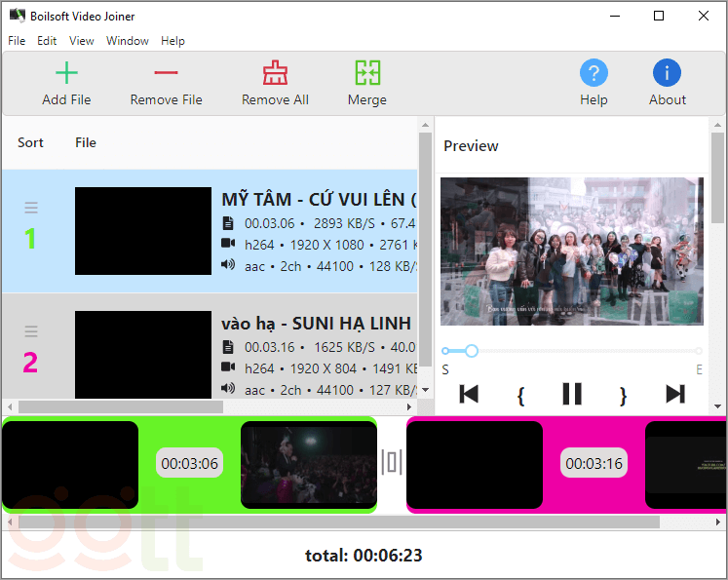The width and height of the screenshot is (728, 580).
Task: Set end mark with right brace button
Action: (624, 395)
